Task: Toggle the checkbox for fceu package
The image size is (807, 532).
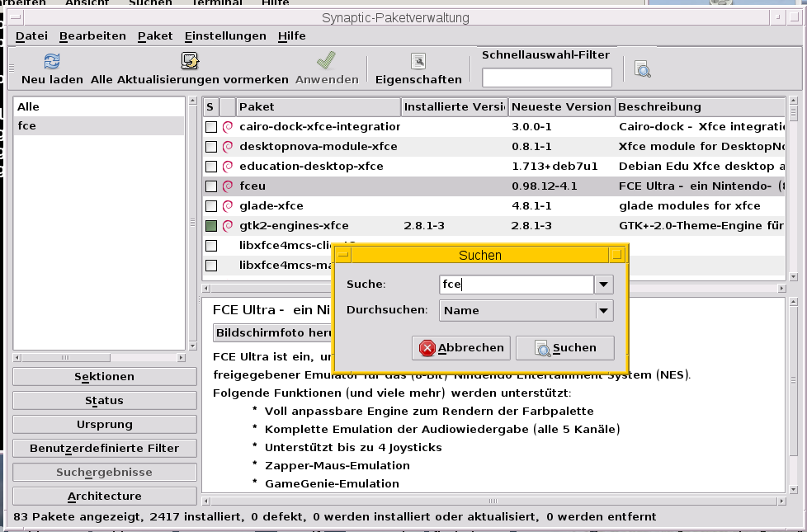Action: coord(210,186)
